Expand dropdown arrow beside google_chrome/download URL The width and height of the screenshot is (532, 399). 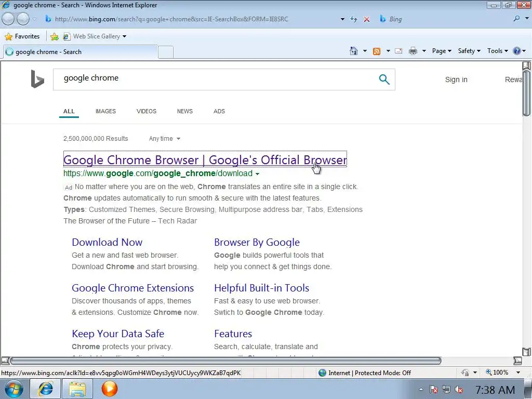click(x=257, y=174)
